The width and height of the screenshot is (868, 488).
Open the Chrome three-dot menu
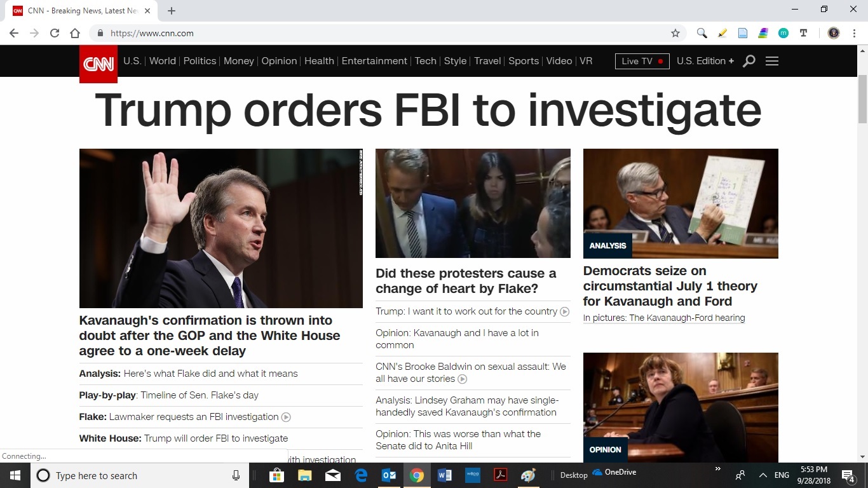coord(853,33)
